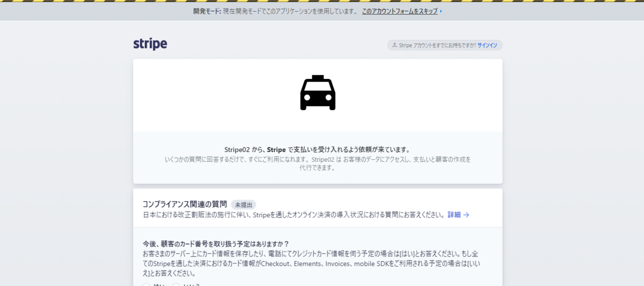The height and width of the screenshot is (286, 644).
Task: Click the banner text 現在開発モードでこのアプリケーションを使用しています。
Action: pyautogui.click(x=290, y=11)
